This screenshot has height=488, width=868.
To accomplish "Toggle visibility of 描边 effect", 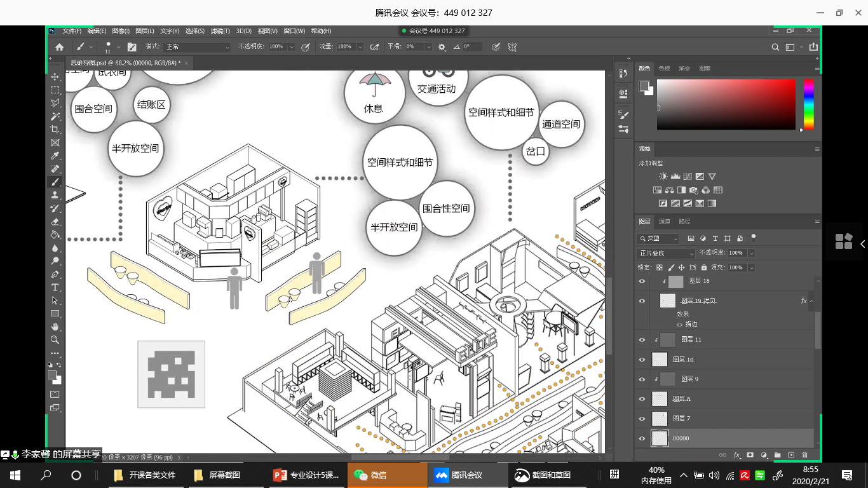I will pyautogui.click(x=680, y=324).
